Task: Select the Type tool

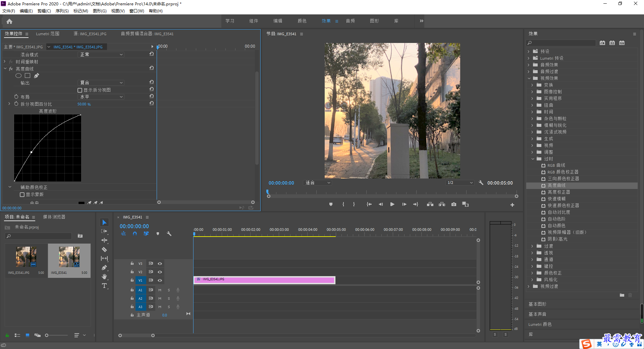Action: coord(104,286)
